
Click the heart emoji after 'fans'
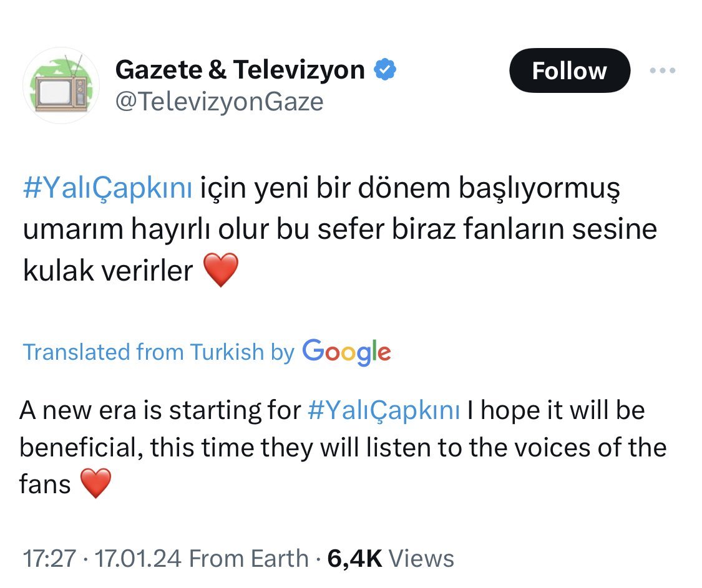(x=96, y=484)
